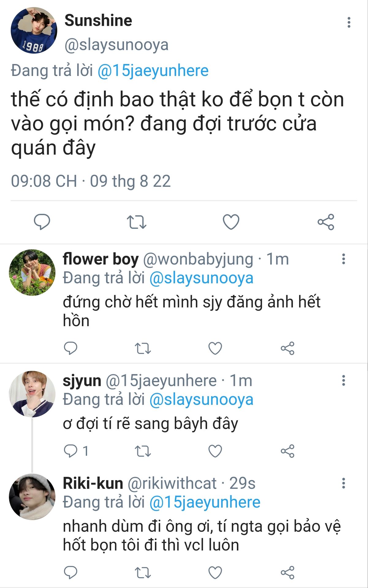Share Riki-kun's reply tweet

pos(287,572)
